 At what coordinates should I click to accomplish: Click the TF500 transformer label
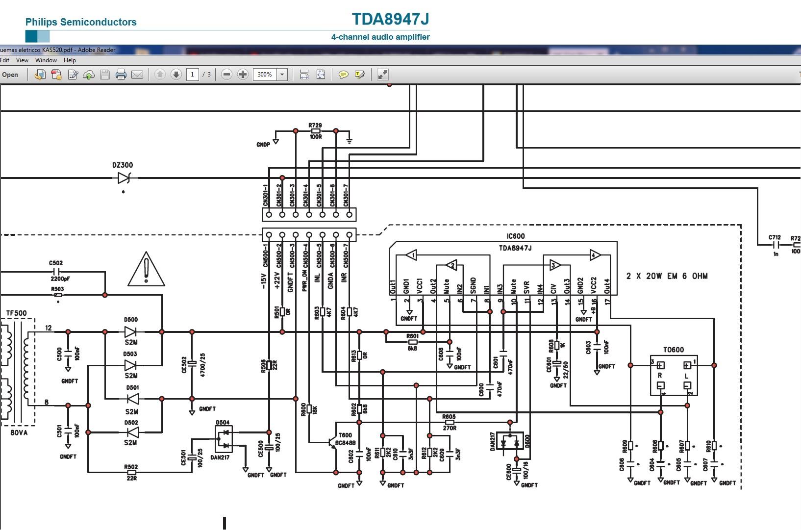point(17,313)
